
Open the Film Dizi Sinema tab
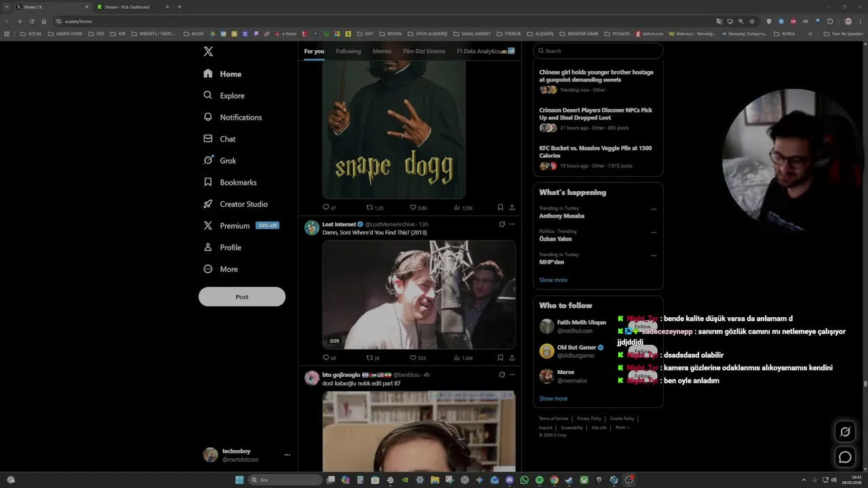424,51
